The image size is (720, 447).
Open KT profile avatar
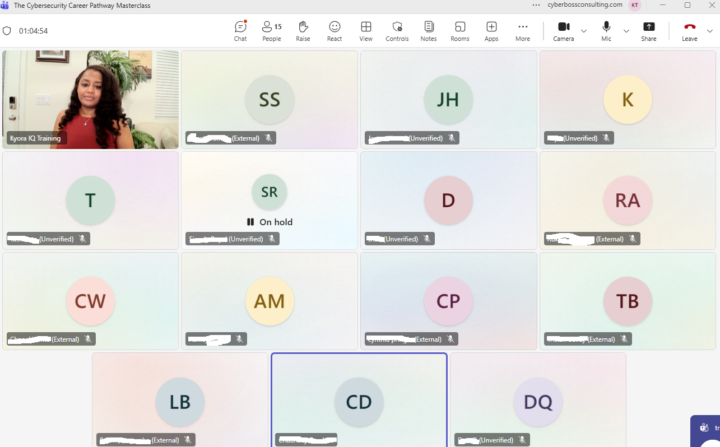[x=635, y=6]
